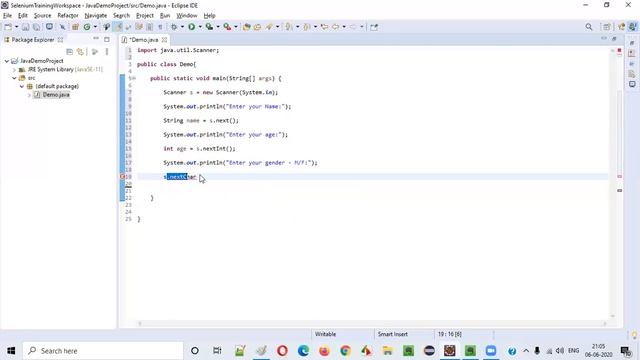Click the Writable status bar field
Viewport: 640px width, 360px height.
(x=325, y=334)
